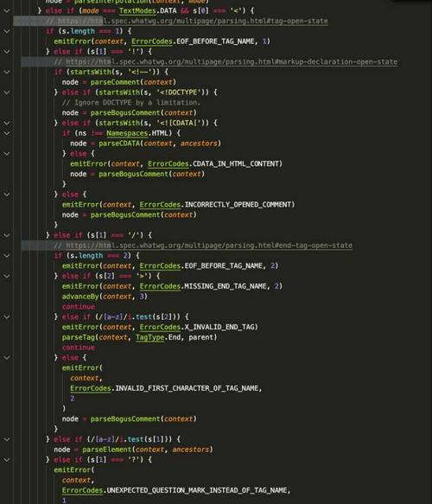Viewport: 432px width, 504px height.
Task: Click the MISSING_END_TAG_NAME error code
Action: 226,286
